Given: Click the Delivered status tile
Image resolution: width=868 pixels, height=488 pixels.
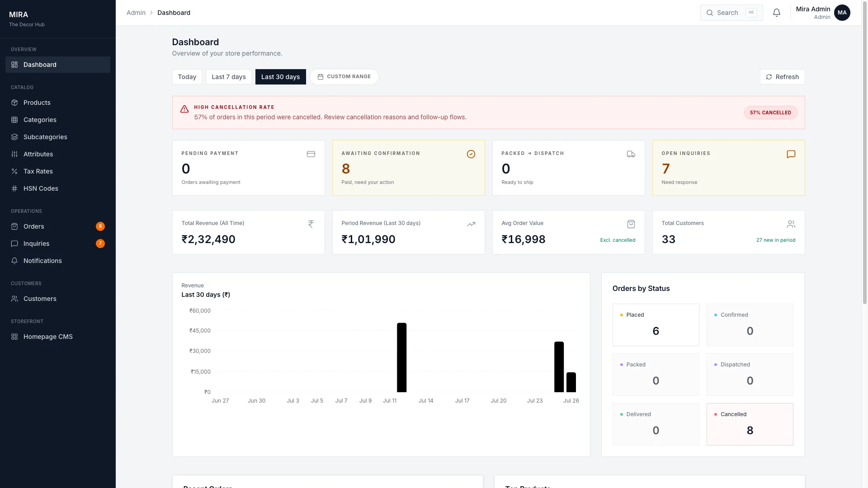Looking at the screenshot, I should [x=656, y=424].
